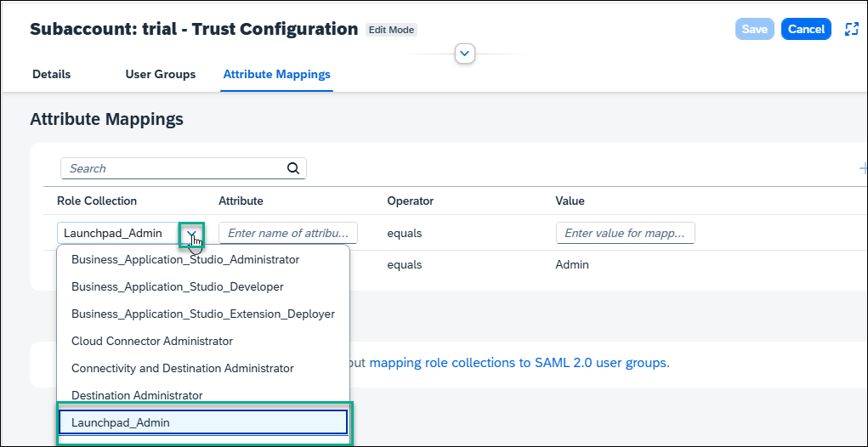This screenshot has width=868, height=447.
Task: Click the Save button
Action: (755, 30)
